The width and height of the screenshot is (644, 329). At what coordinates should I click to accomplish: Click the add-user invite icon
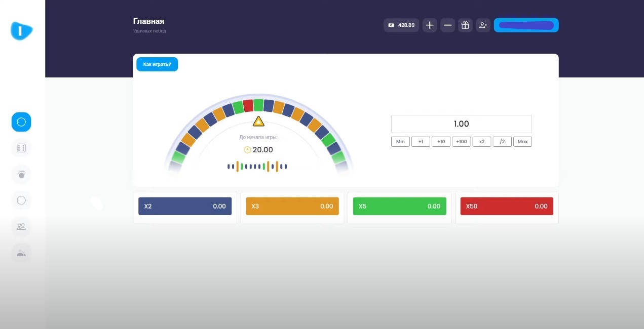point(483,25)
